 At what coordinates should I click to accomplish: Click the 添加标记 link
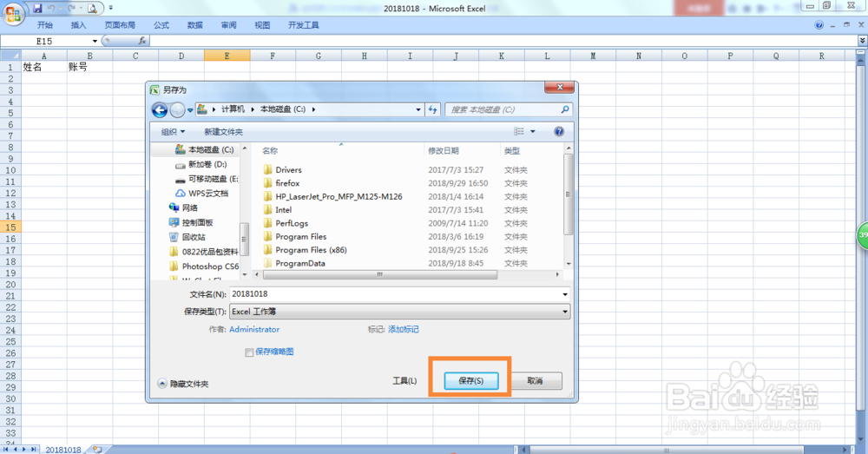[403, 329]
